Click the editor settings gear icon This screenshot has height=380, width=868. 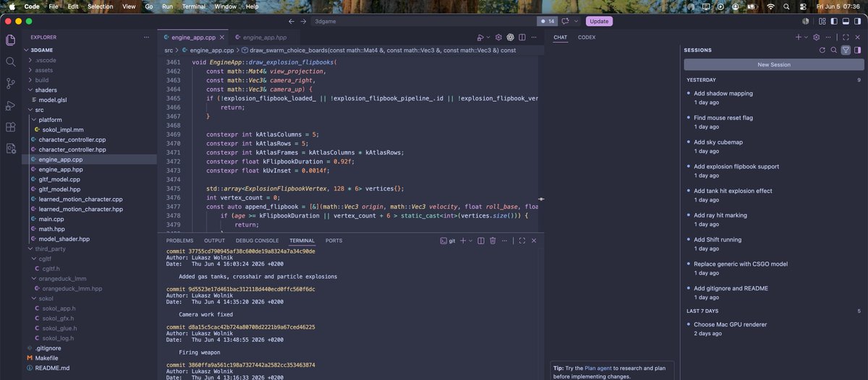(498, 37)
